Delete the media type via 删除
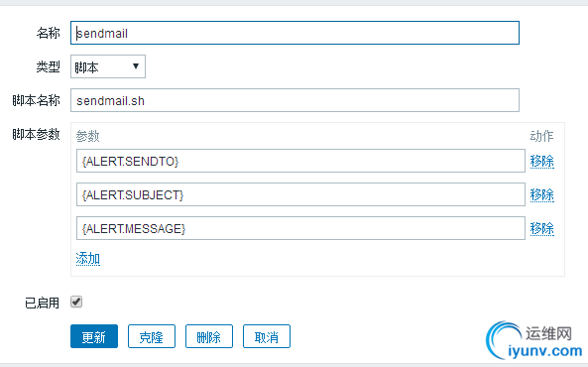 209,336
